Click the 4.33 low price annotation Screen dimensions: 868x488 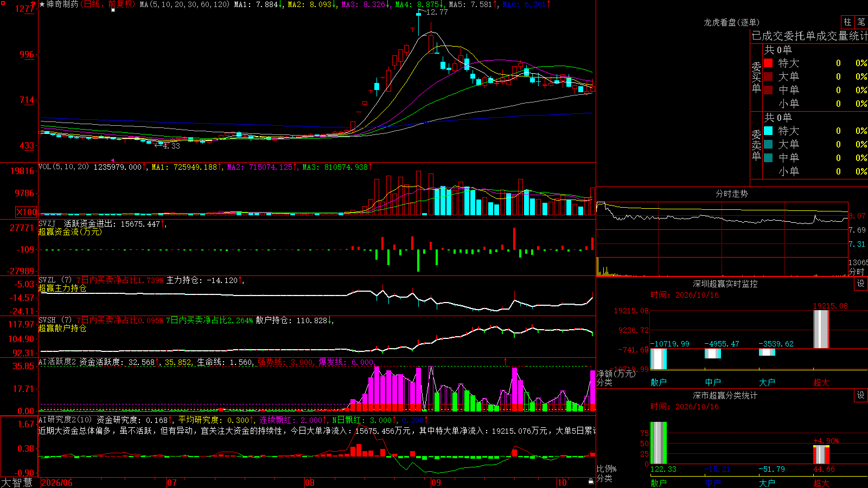coord(171,146)
